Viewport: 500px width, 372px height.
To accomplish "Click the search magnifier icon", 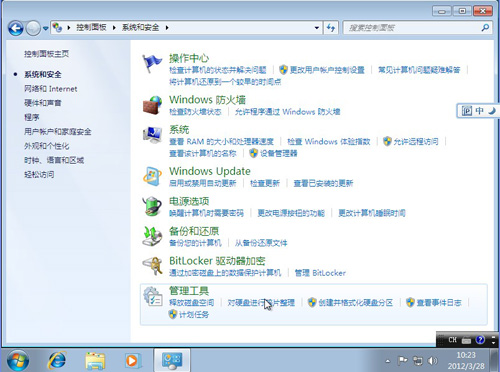I will 485,28.
